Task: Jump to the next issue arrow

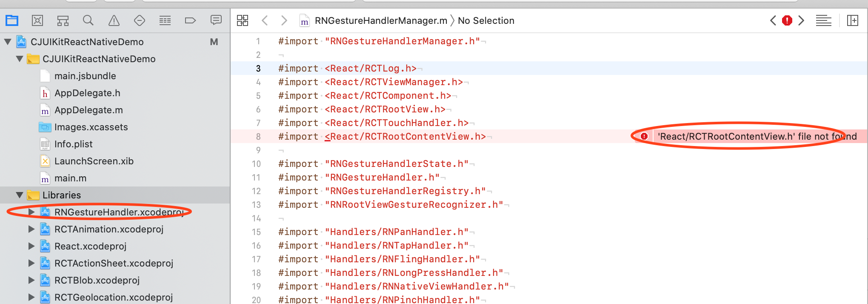Action: click(801, 20)
